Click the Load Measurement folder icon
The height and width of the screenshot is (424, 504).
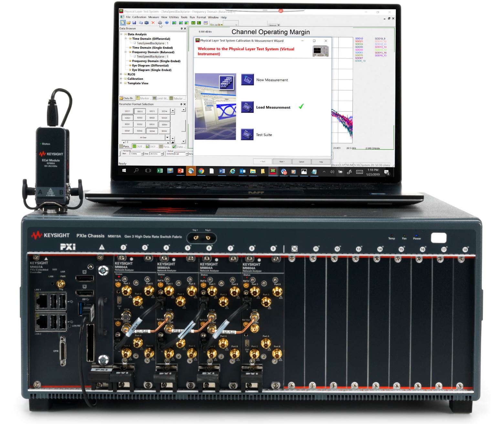pyautogui.click(x=247, y=107)
